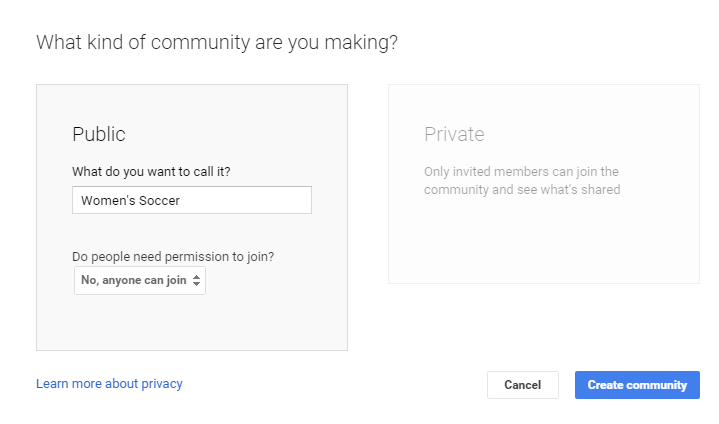The width and height of the screenshot is (719, 424).
Task: Click the Create community button
Action: 637,385
